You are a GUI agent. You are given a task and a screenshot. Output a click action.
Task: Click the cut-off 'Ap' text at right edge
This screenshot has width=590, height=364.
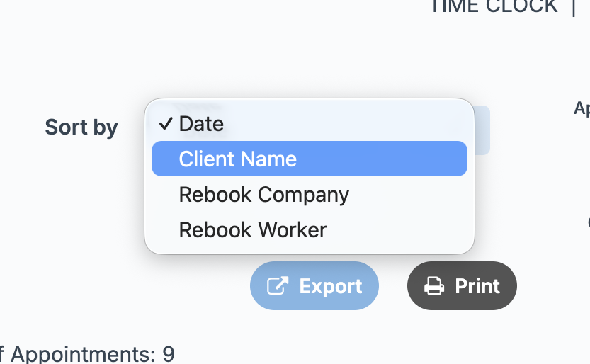582,108
